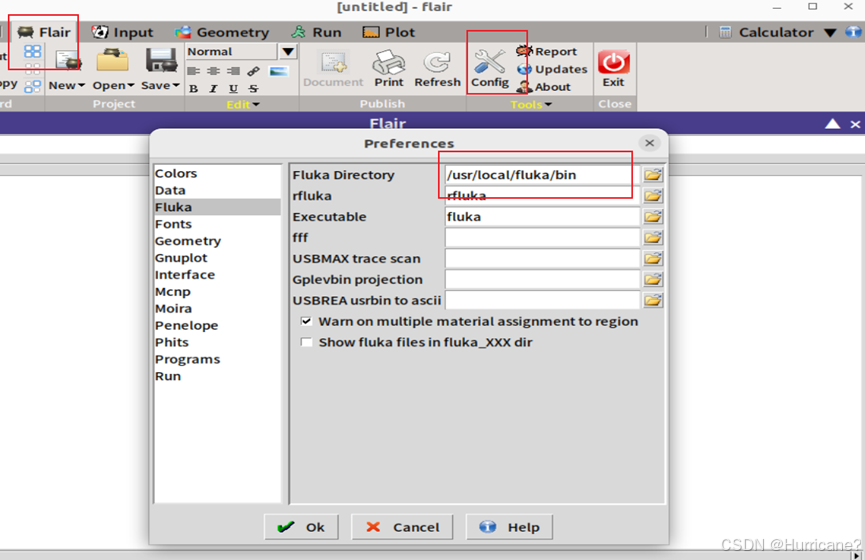Browse file for Executable
This screenshot has height=560, width=865.
pos(653,217)
